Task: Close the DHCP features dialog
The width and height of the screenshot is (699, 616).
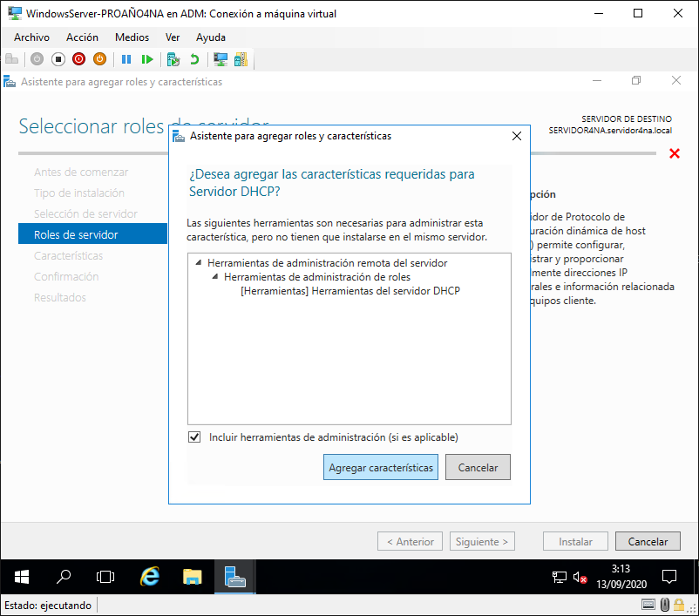Action: 517,136
